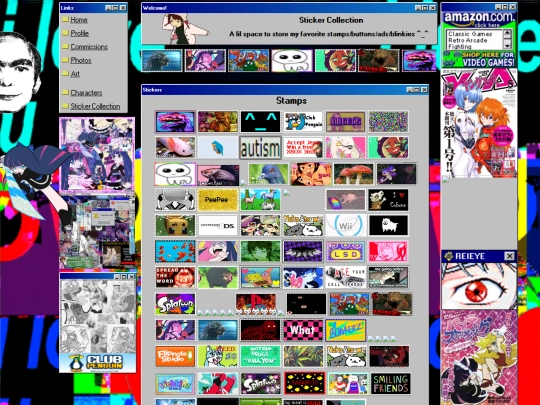Click the purple LSD stamp
Image resolution: width=540 pixels, height=405 pixels.
coord(346,251)
